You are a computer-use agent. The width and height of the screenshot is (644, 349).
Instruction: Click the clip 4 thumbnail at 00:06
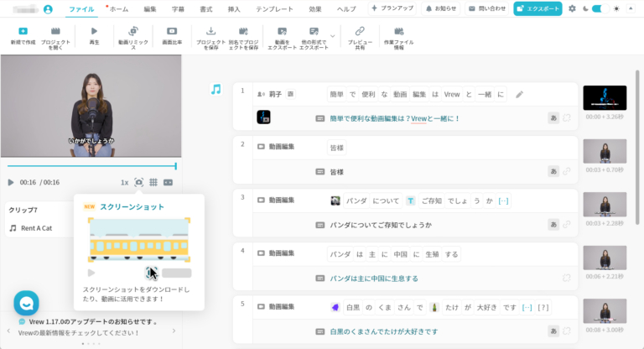point(605,258)
